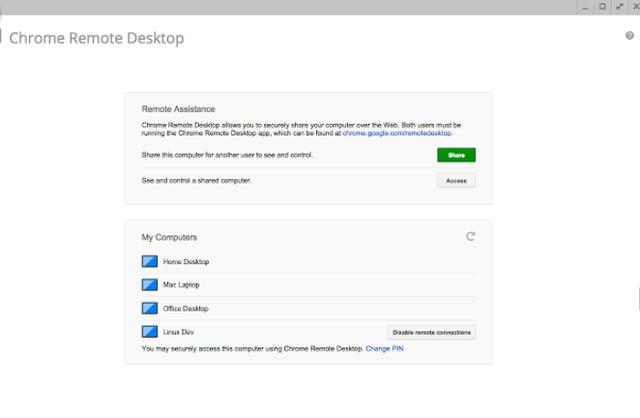Screen dimensions: 640x418
Task: Refresh the My Computers list
Action: [470, 236]
